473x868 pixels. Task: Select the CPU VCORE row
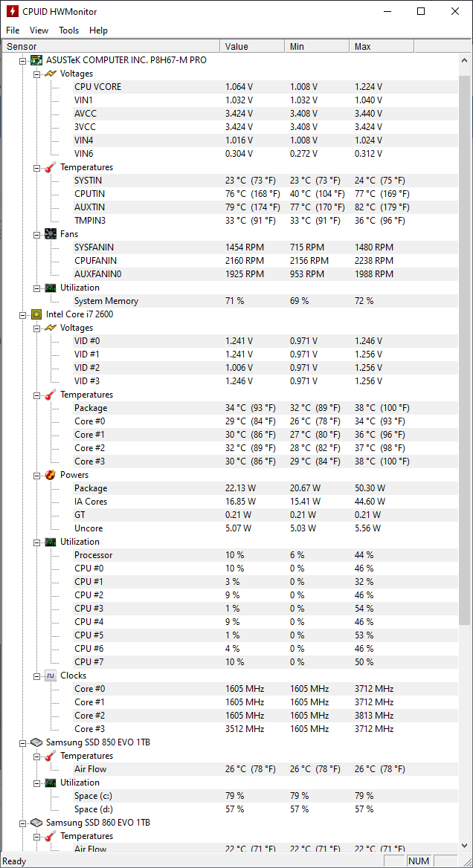pyautogui.click(x=266, y=87)
